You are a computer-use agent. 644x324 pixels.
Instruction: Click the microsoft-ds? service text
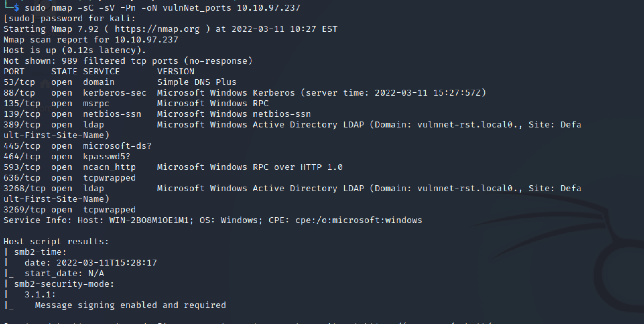click(117, 146)
